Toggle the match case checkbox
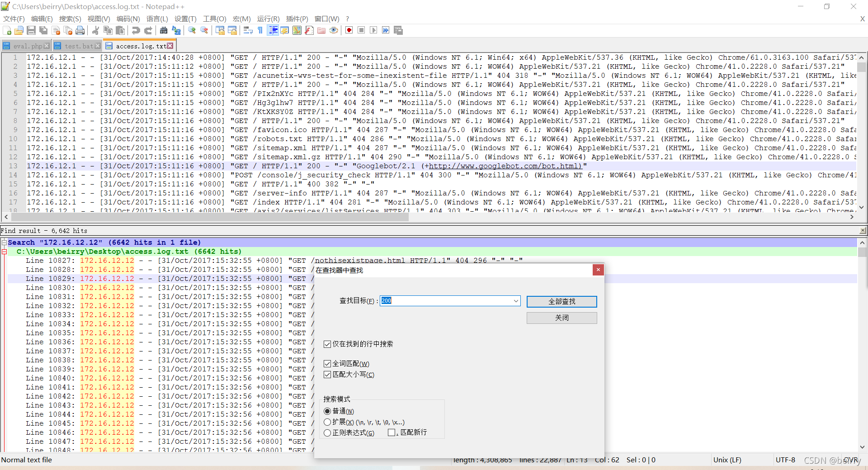Screen dimensions: 868x470 point(327,375)
